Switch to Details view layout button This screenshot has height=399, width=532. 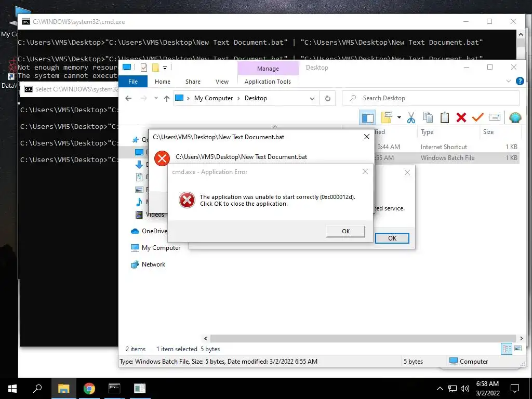click(x=507, y=349)
